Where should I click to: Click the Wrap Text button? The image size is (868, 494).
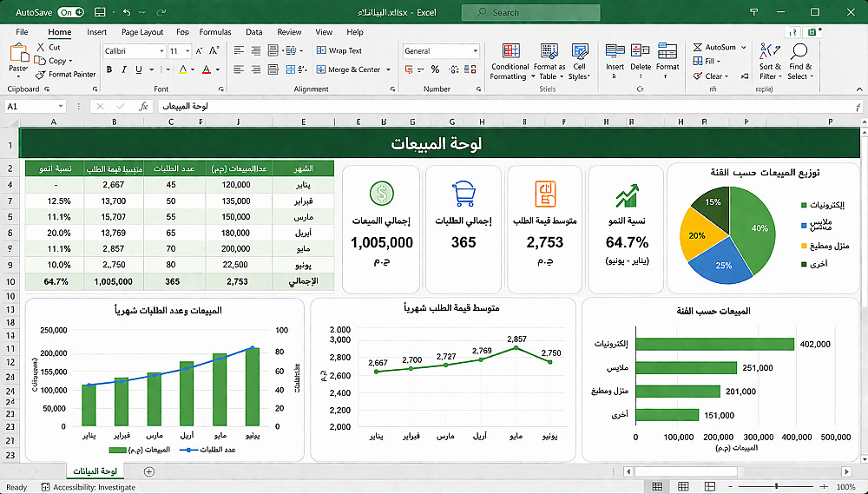point(339,51)
